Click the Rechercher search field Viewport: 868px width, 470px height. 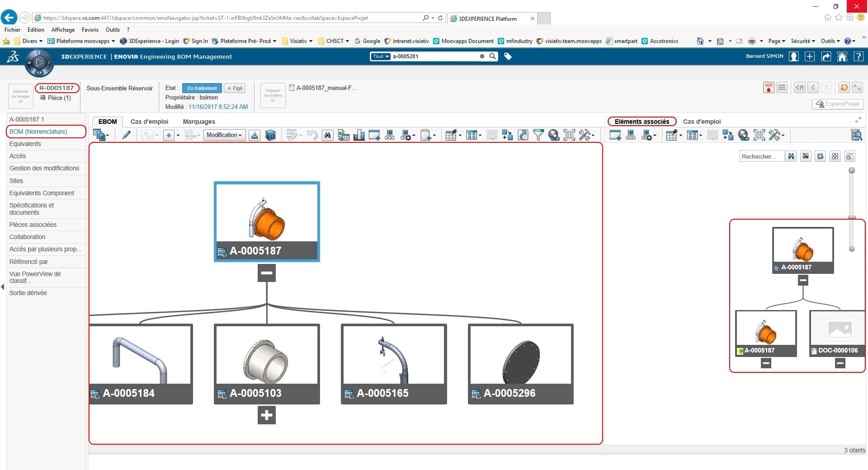click(x=762, y=156)
